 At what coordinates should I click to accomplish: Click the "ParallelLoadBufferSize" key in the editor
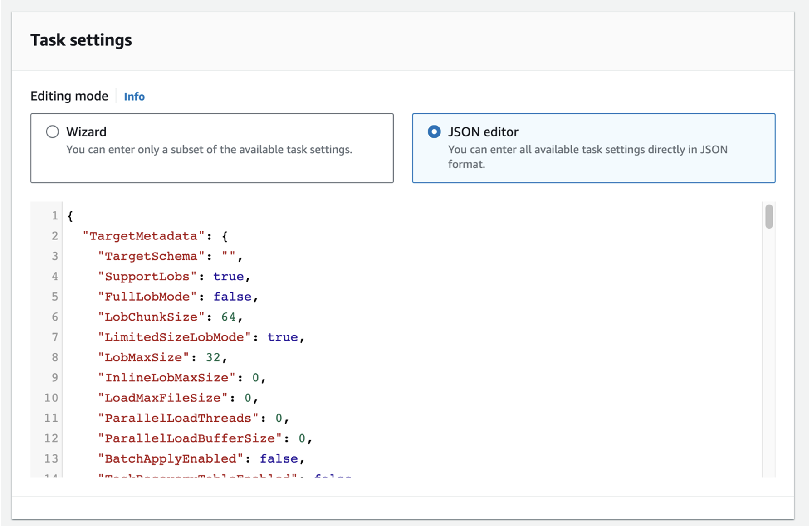(190, 438)
